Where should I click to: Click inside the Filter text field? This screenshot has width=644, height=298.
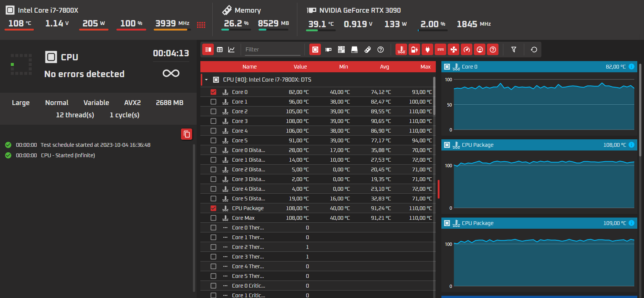pos(272,50)
